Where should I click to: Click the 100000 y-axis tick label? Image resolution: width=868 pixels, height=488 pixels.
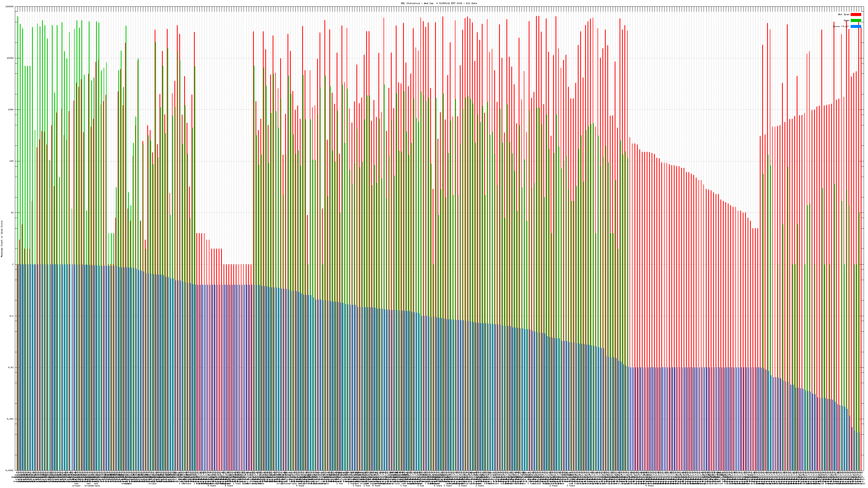[10, 7]
